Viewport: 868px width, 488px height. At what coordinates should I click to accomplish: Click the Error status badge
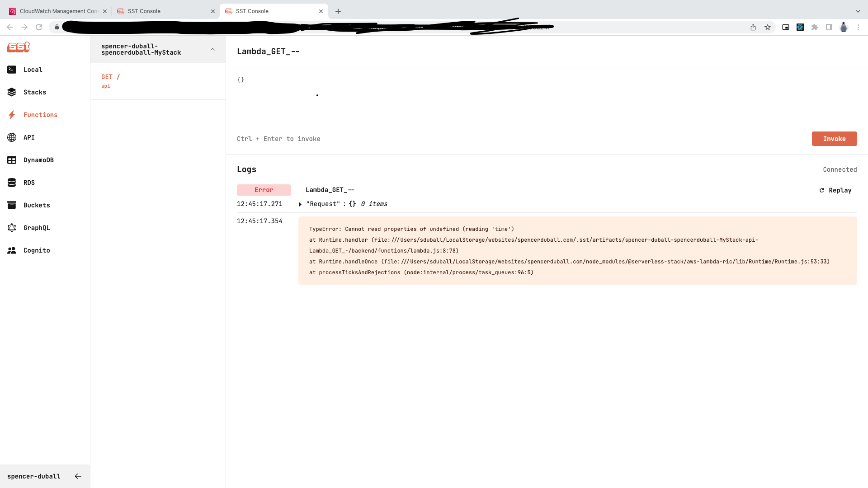(x=264, y=190)
